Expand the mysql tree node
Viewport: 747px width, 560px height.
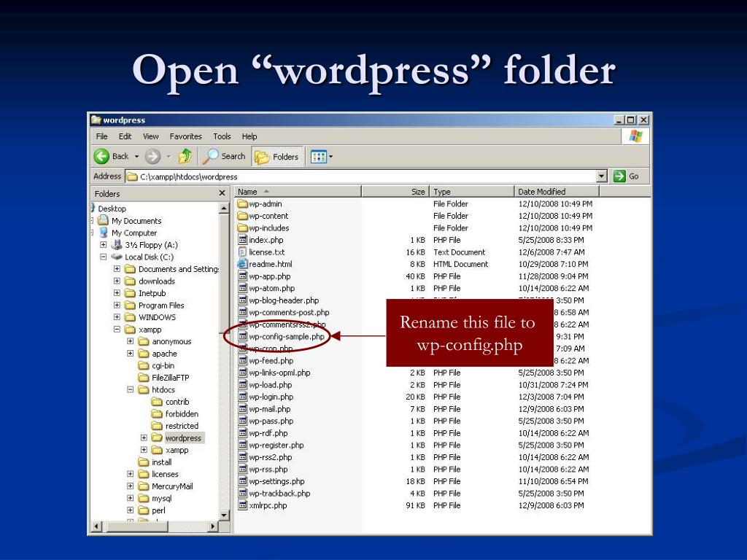pyautogui.click(x=130, y=498)
